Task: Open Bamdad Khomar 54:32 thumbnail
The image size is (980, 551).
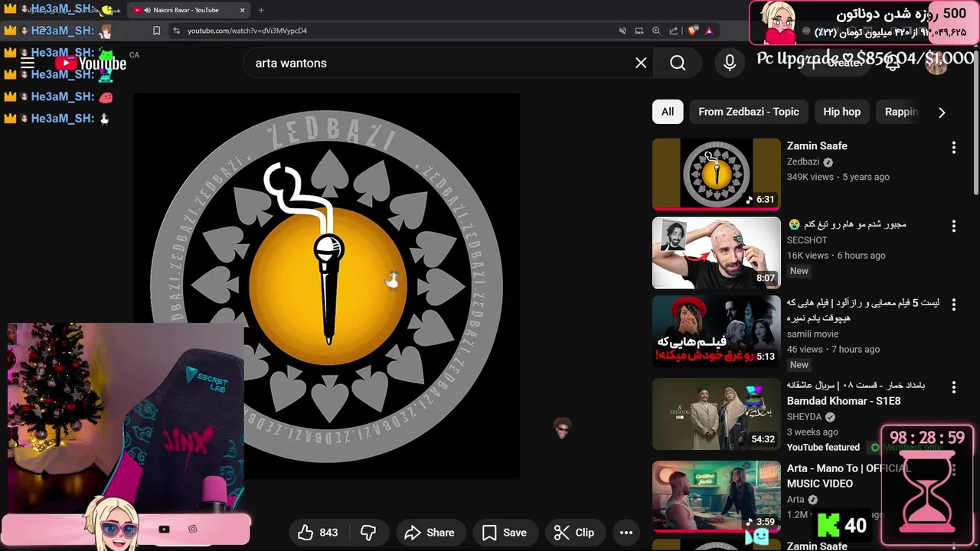Action: tap(717, 414)
